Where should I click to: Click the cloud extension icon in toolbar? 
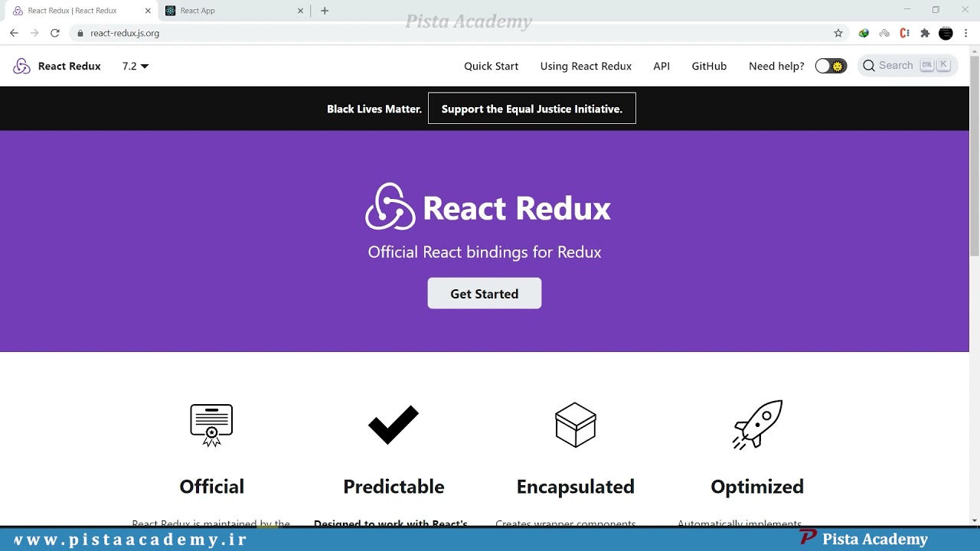[884, 33]
